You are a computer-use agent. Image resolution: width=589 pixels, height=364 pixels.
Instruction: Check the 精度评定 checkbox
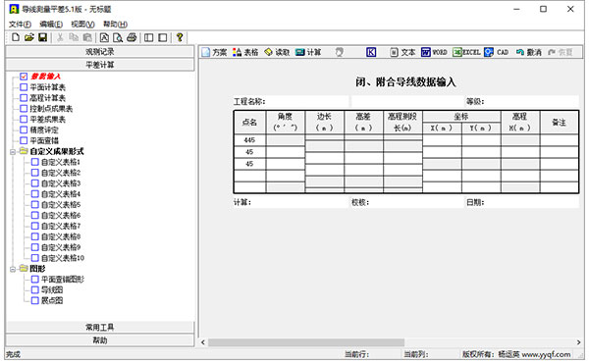24,130
